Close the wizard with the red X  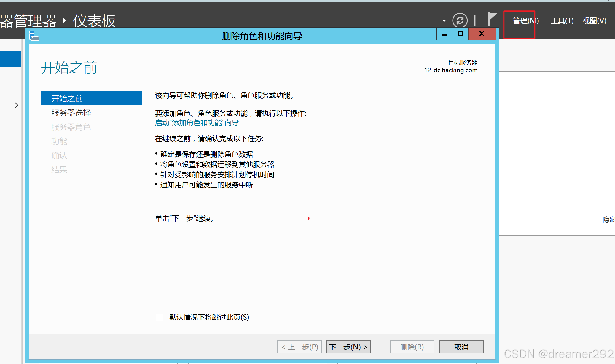pyautogui.click(x=482, y=34)
